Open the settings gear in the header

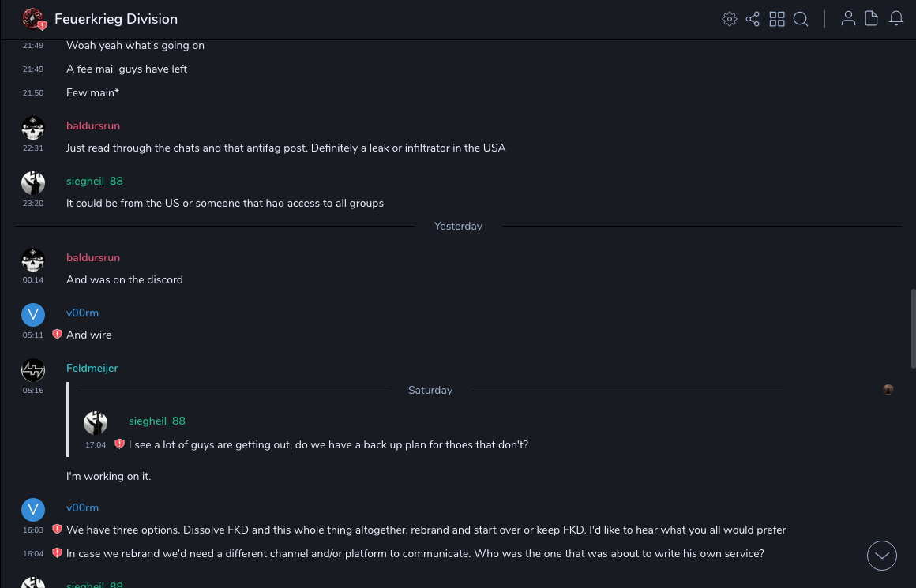[730, 19]
